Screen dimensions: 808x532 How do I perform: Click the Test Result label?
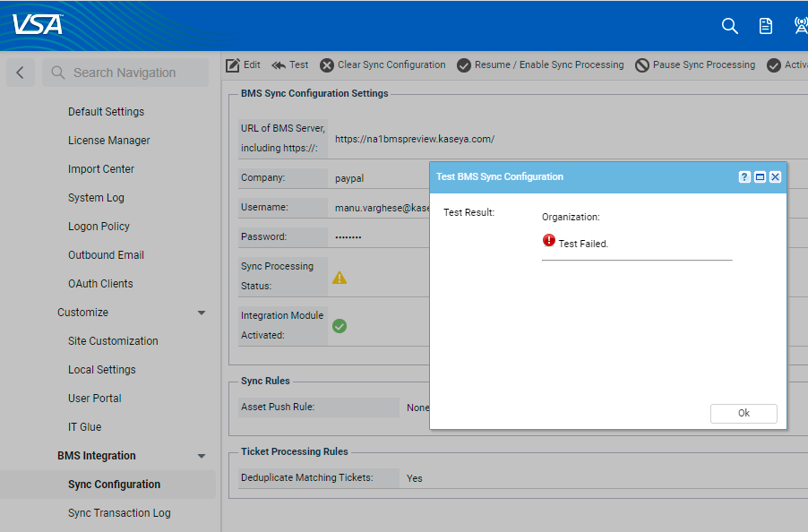coord(468,212)
